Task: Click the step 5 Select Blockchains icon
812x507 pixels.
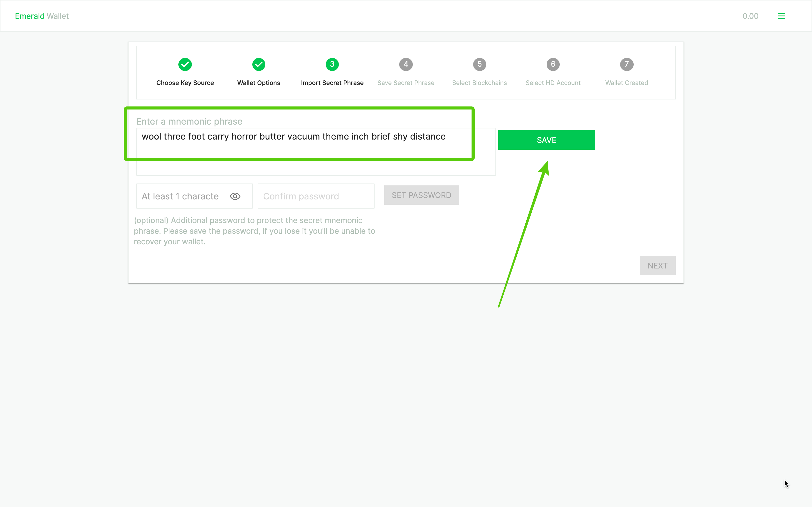Action: pyautogui.click(x=479, y=64)
